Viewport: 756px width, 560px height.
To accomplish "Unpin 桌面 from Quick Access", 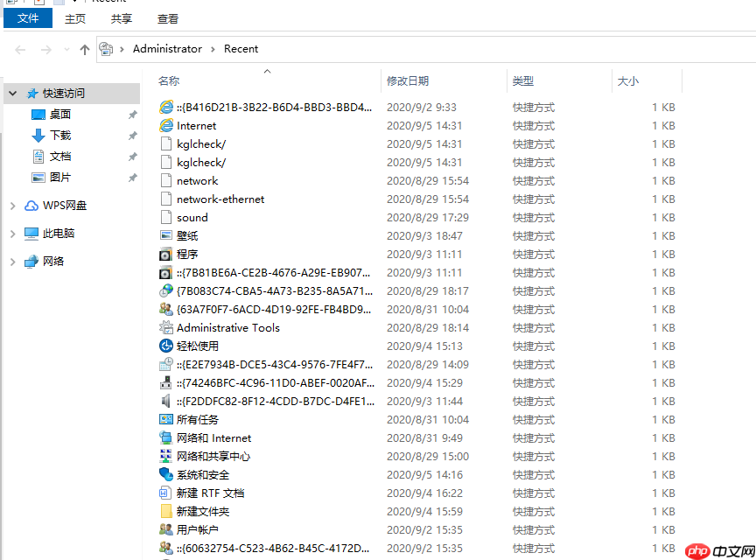I will coord(132,114).
